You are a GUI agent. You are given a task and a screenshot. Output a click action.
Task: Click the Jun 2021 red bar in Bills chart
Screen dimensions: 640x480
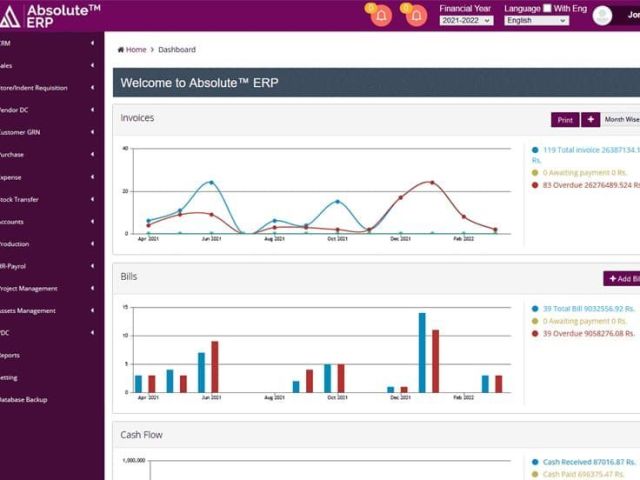pos(215,367)
